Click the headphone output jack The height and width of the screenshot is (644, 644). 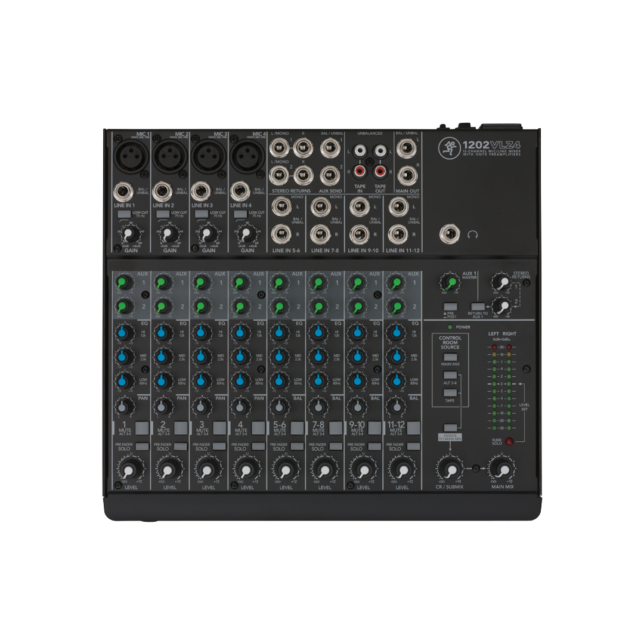tap(449, 235)
